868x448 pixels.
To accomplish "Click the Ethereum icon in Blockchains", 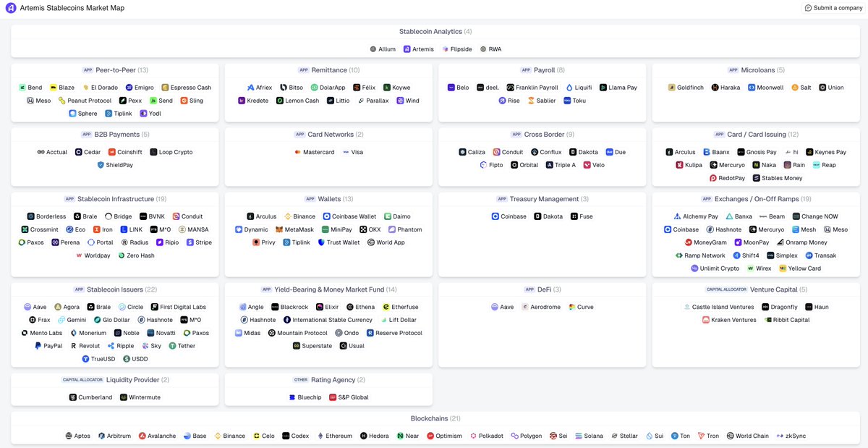I will pos(320,436).
